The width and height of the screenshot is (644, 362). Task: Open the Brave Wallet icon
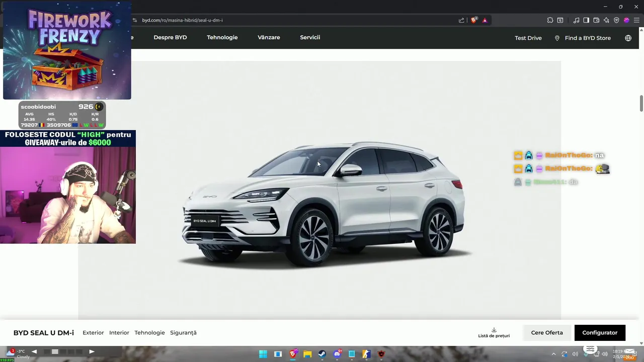[x=596, y=20]
